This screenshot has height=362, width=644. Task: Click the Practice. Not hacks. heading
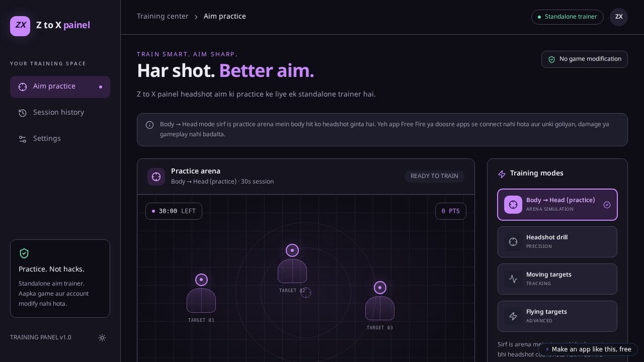pyautogui.click(x=51, y=269)
